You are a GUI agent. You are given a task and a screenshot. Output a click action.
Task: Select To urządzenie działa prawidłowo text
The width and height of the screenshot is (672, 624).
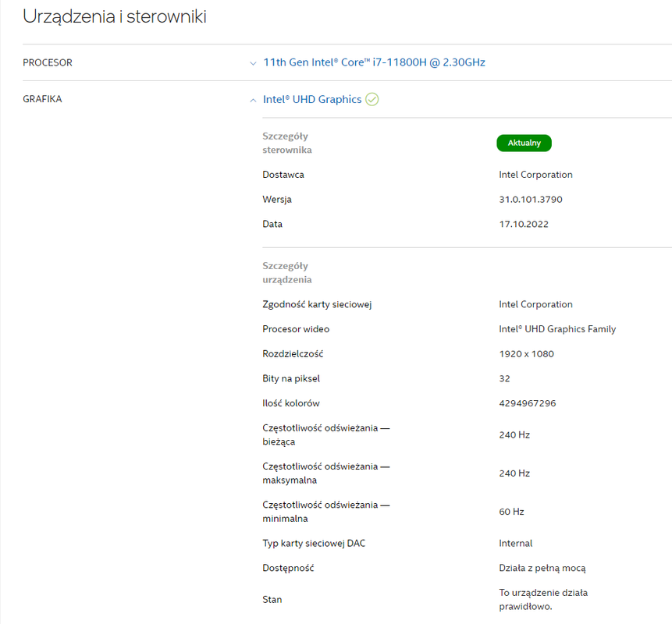(543, 600)
